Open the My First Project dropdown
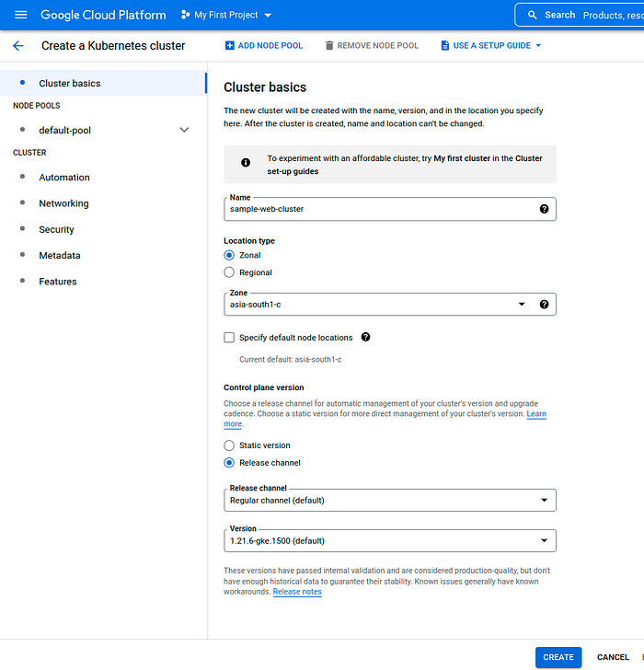644x670 pixels. [x=226, y=15]
